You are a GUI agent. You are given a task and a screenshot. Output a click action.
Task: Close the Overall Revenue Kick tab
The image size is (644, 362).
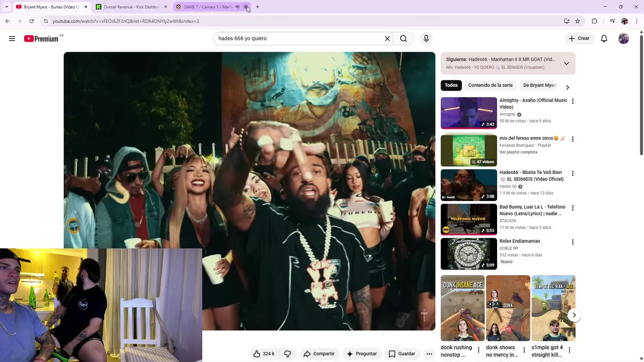point(166,7)
